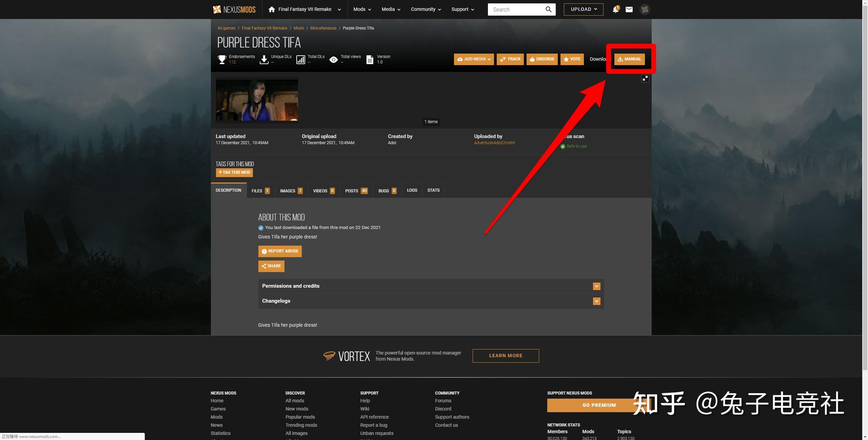868x440 pixels.
Task: Open the messages envelope icon
Action: (629, 9)
